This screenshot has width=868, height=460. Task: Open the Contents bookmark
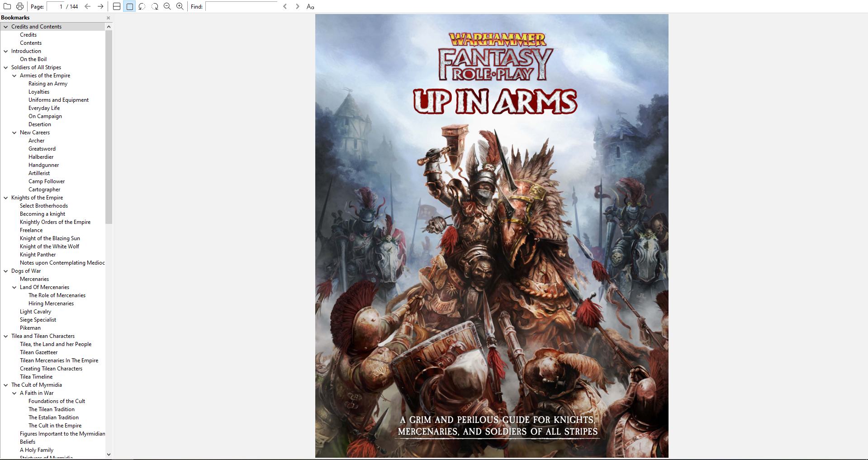coord(31,43)
